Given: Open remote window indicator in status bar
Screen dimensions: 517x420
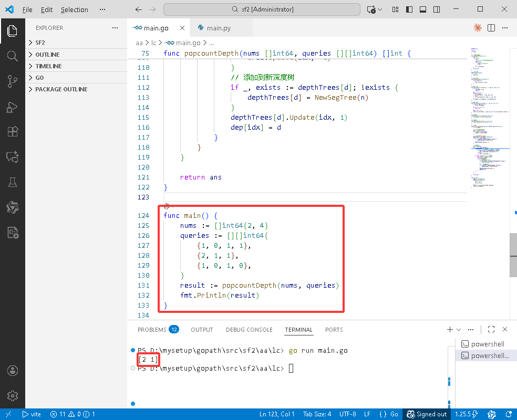Looking at the screenshot, I should click(x=8, y=414).
